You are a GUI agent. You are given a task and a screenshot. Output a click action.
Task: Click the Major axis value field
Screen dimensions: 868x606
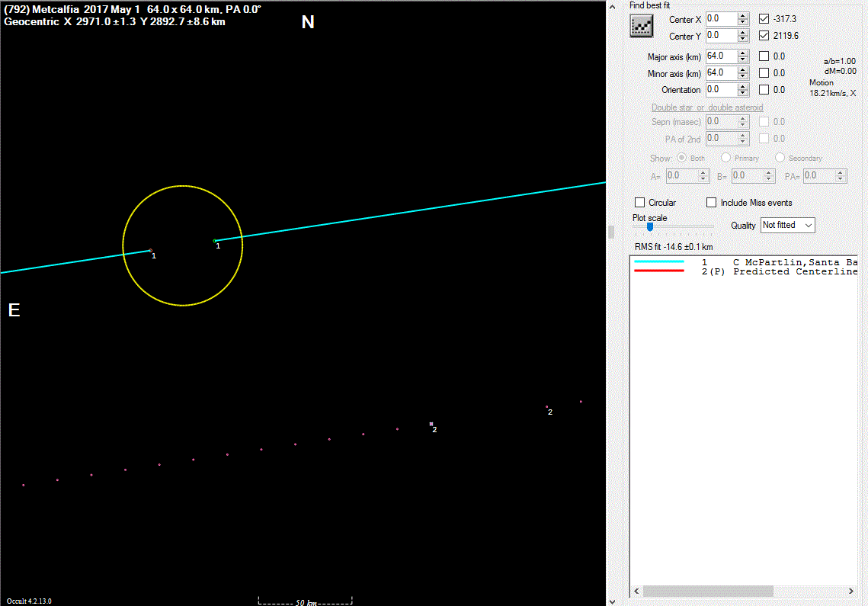[x=722, y=56]
